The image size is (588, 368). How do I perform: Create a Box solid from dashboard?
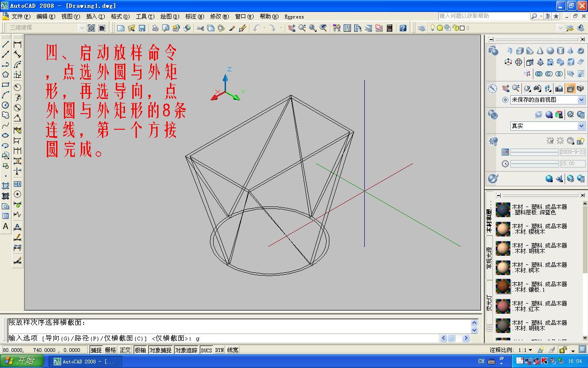coord(520,51)
